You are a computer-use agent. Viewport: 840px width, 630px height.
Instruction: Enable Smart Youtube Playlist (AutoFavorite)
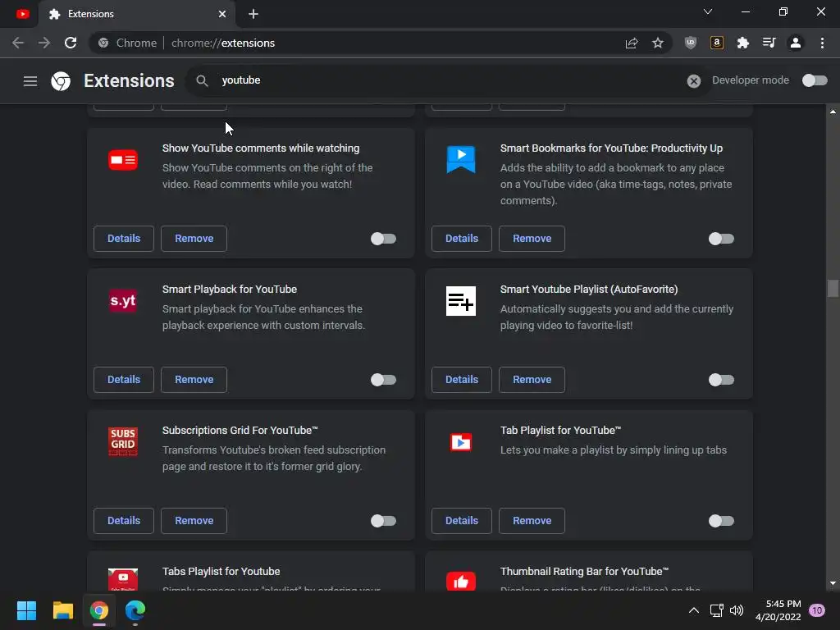tap(721, 380)
